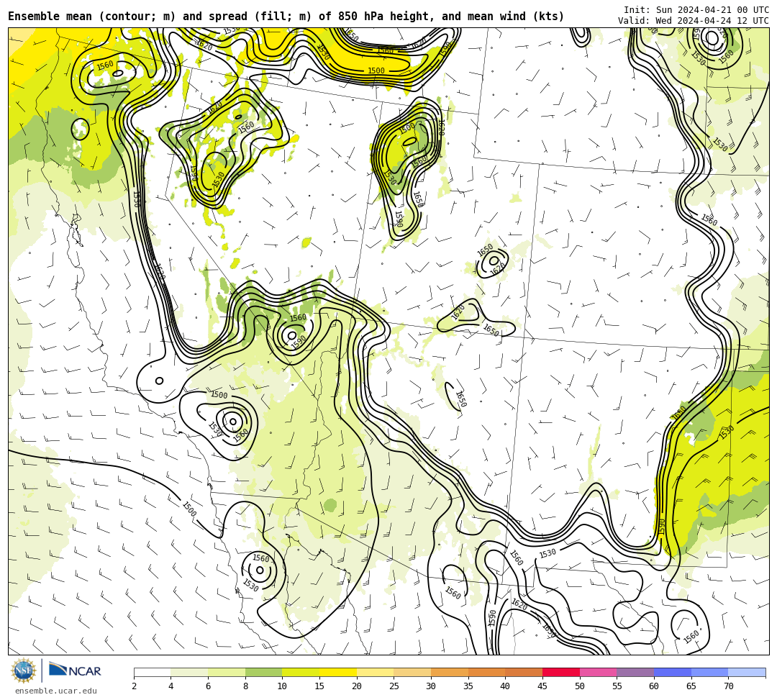Viewport: 777px width, 700px height.
Task: Click the colorbar tick label "70"
Action: 728,686
